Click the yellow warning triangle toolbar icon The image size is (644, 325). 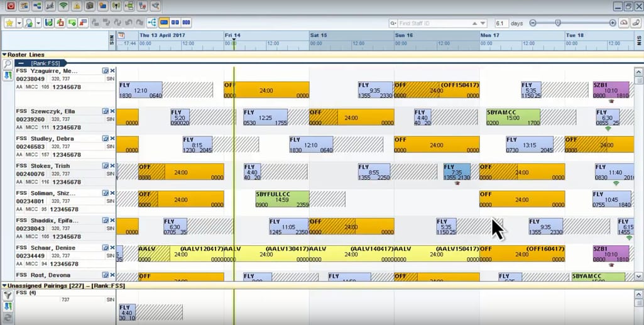[x=77, y=6]
